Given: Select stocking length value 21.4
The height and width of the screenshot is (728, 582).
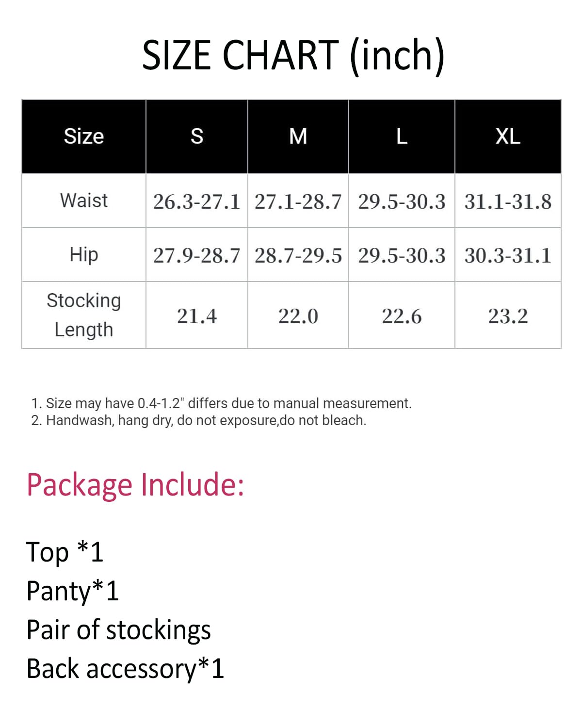Looking at the screenshot, I should [x=197, y=316].
